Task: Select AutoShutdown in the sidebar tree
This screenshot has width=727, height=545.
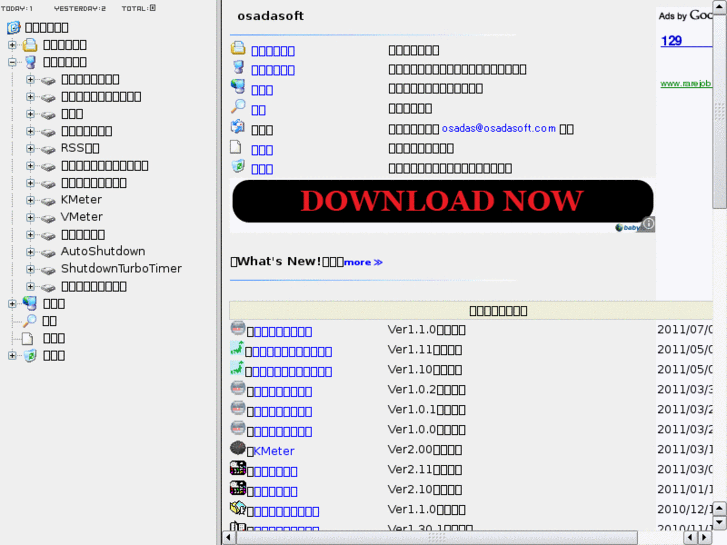Action: pos(103,251)
